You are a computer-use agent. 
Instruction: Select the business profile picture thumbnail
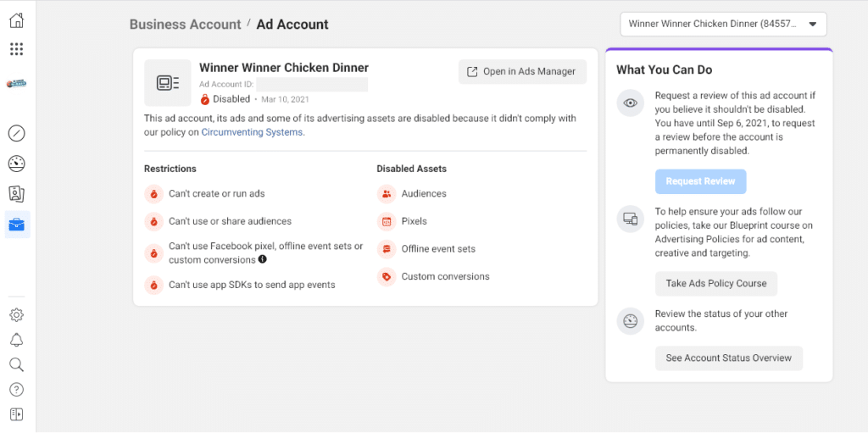[17, 84]
